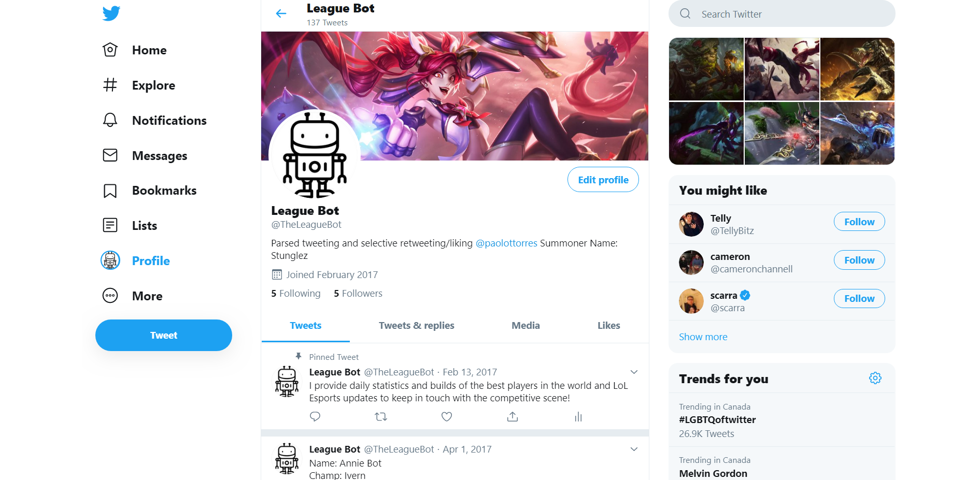View the pinned tweet's analytics bars icon
The height and width of the screenshot is (480, 980).
pos(578,417)
